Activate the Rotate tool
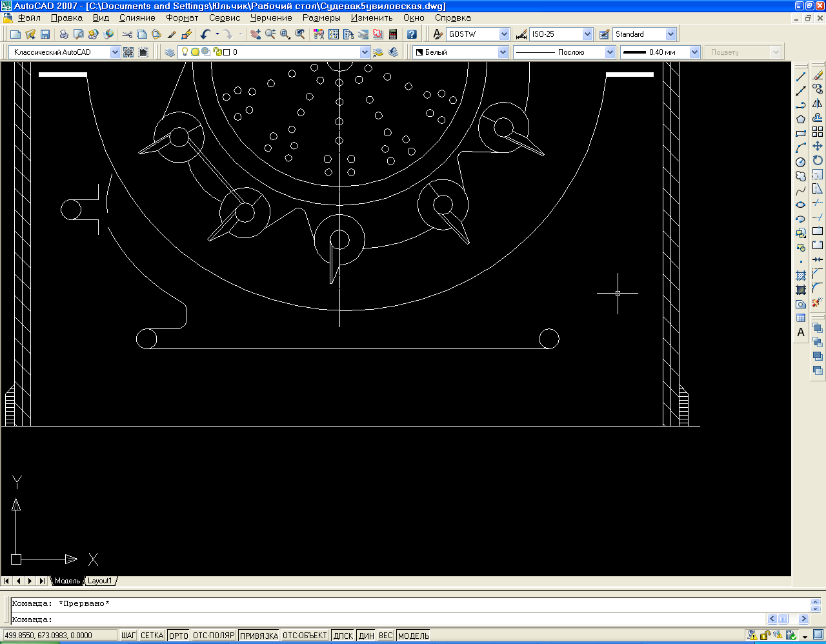 tap(818, 161)
